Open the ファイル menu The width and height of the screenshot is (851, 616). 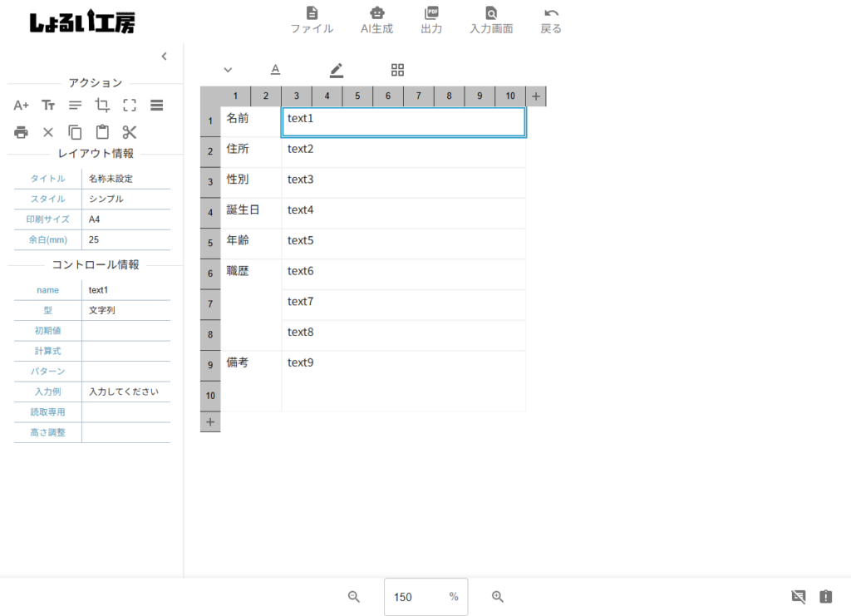click(x=312, y=20)
